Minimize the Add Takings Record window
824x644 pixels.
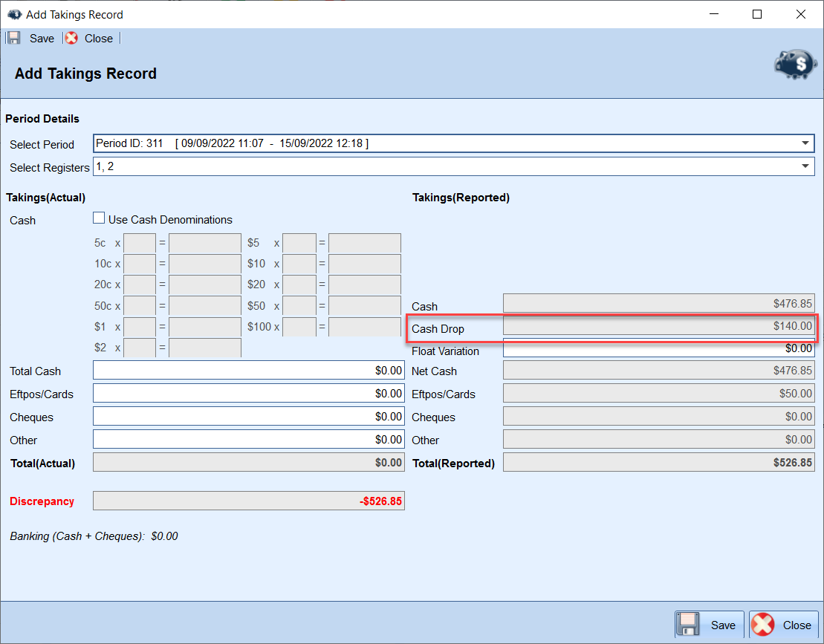[x=714, y=14]
